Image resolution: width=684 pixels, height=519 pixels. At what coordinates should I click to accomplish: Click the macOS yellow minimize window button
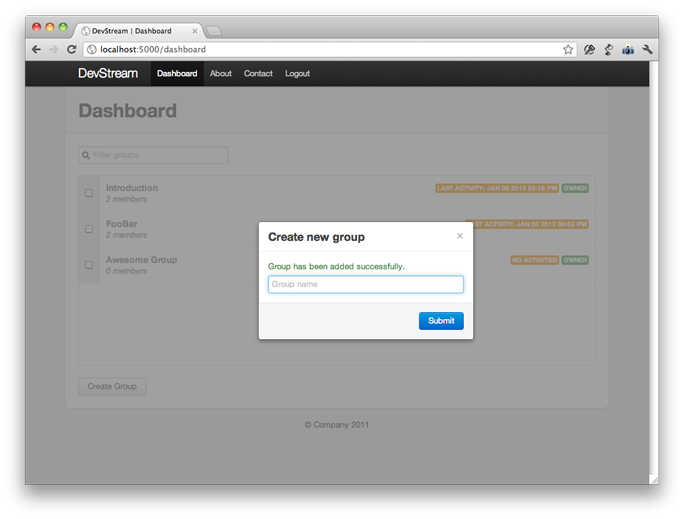50,27
